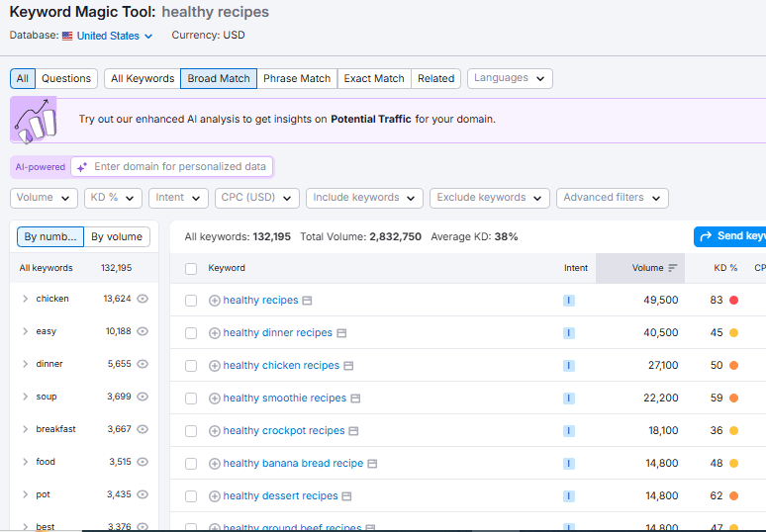Click intent badge for healthy dinner recipes
The image size is (766, 532).
tap(569, 333)
